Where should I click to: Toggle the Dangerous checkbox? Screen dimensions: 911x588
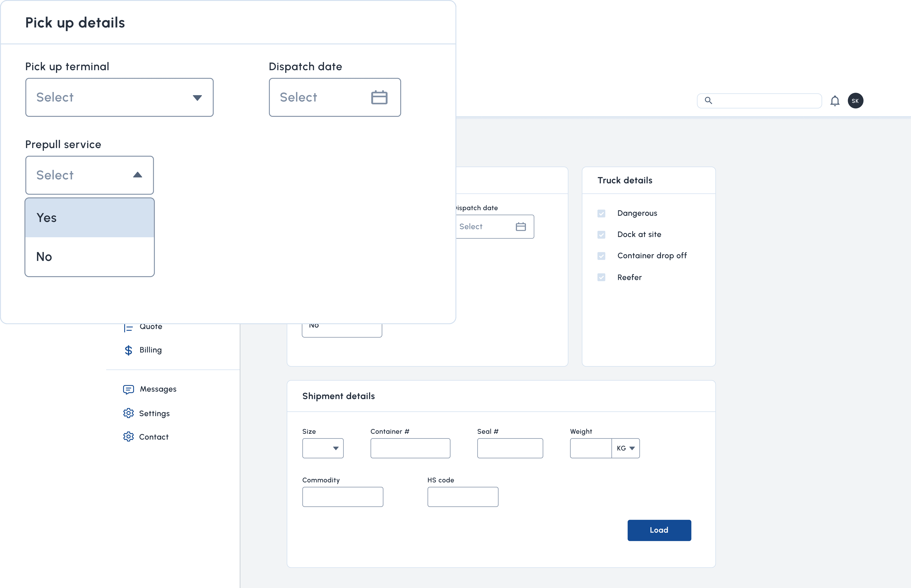point(601,213)
